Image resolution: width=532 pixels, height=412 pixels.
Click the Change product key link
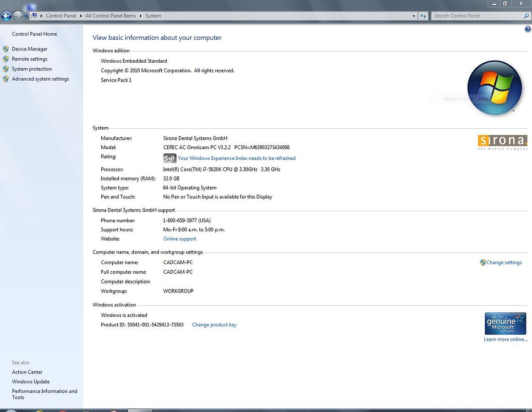pos(214,325)
